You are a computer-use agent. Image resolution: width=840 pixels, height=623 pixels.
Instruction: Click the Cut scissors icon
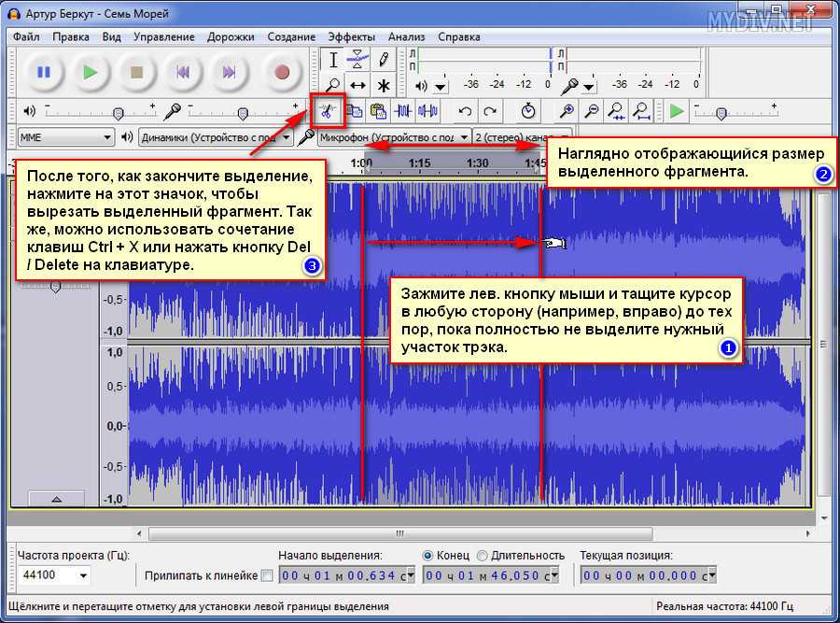328,111
